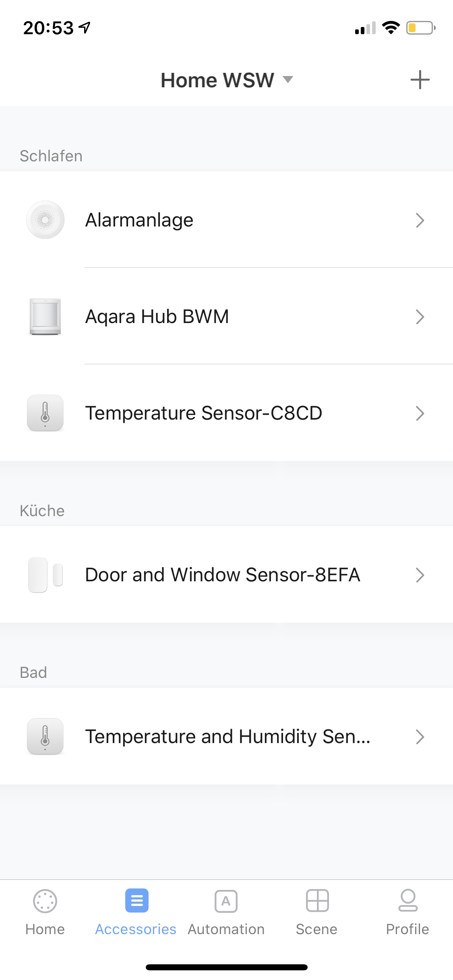The width and height of the screenshot is (453, 980).
Task: Go to the Scene tab
Action: point(317,912)
